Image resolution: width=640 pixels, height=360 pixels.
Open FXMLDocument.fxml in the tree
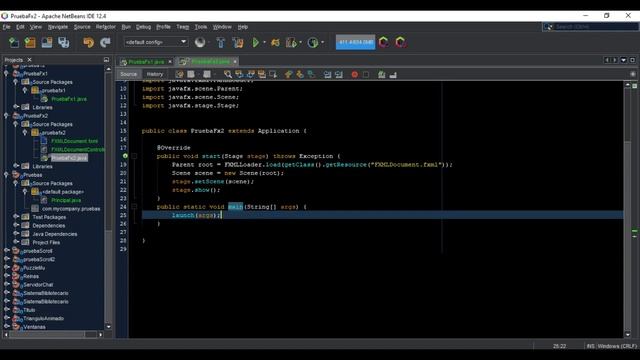[x=74, y=141]
